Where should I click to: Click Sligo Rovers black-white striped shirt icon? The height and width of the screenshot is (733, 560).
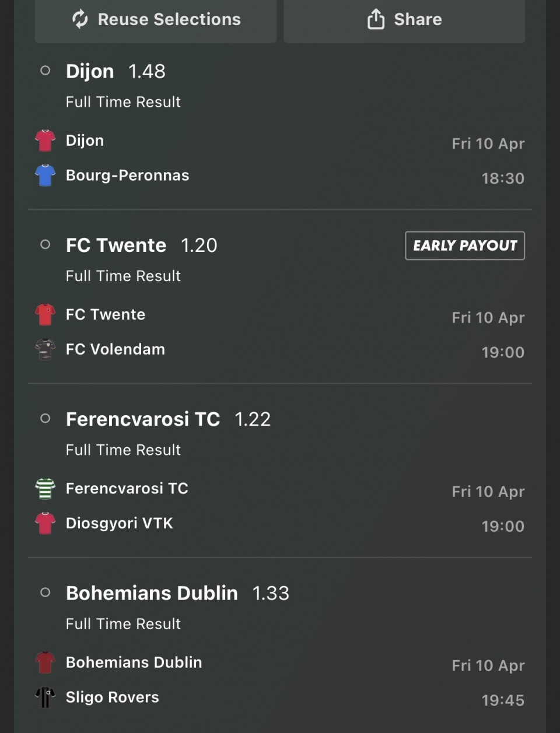click(45, 697)
